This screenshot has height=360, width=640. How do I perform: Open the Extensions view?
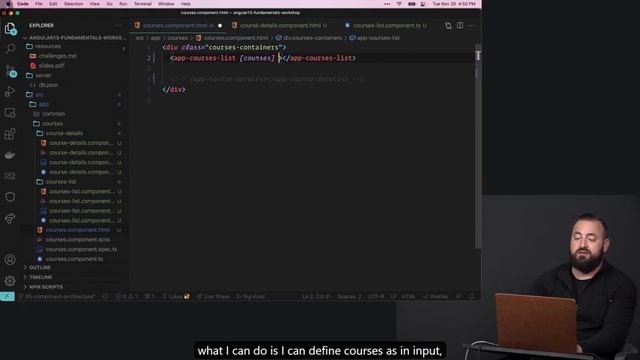tap(10, 134)
